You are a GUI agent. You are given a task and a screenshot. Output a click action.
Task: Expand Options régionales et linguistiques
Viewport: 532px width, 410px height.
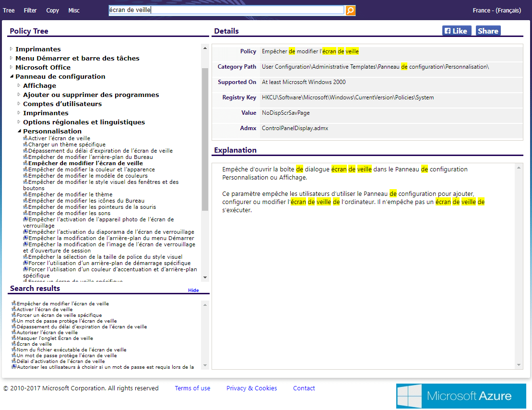pos(19,122)
